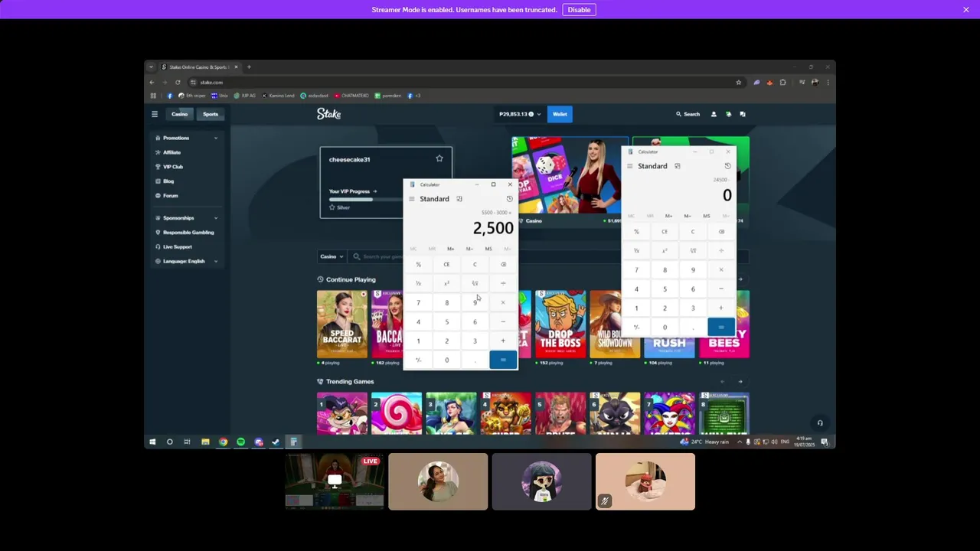Open the live support headset bubble

(819, 422)
